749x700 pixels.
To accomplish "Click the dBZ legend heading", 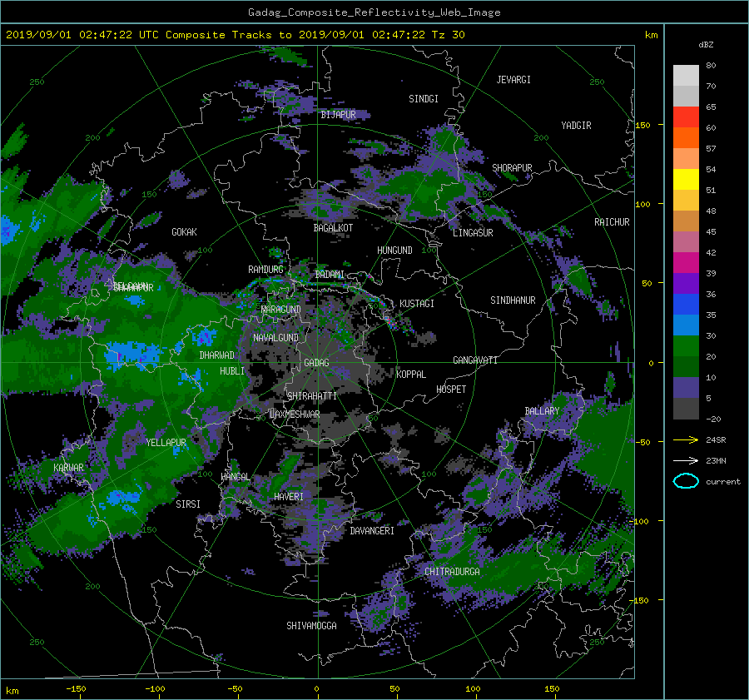I will coord(706,45).
